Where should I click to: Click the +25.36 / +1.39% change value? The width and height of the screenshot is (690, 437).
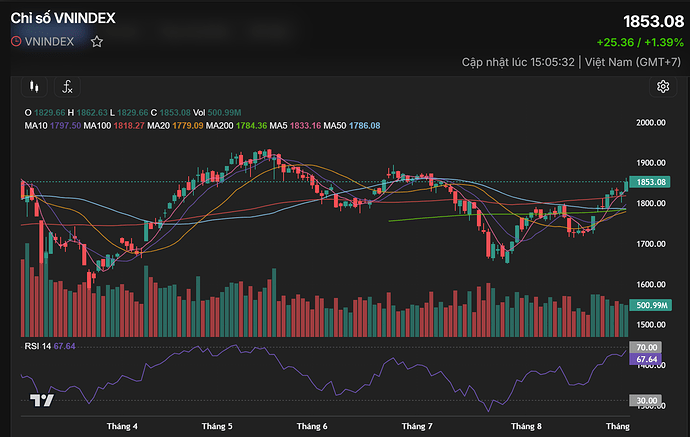pos(640,42)
